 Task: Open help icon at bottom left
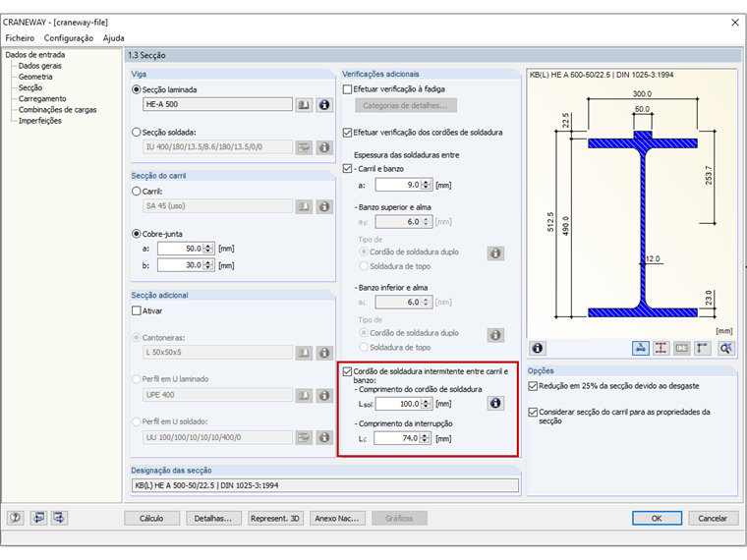coord(16,518)
